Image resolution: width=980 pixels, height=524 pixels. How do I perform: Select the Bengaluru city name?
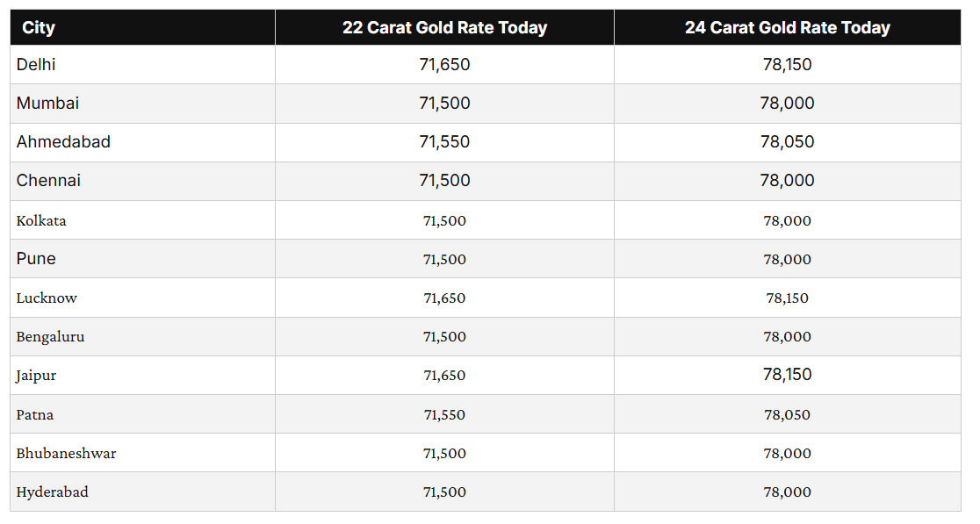50,337
